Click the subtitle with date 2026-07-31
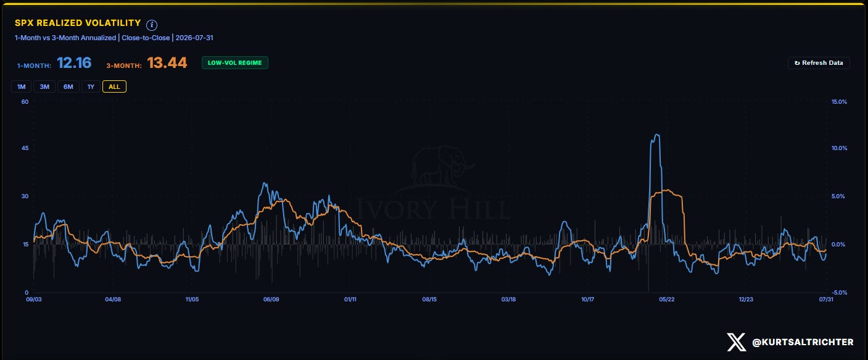The height and width of the screenshot is (360, 868). click(x=114, y=38)
